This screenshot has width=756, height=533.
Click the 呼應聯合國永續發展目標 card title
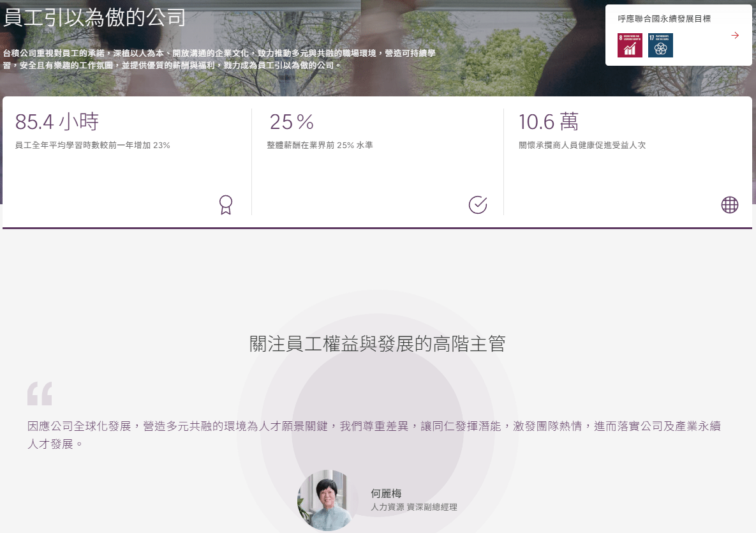pyautogui.click(x=664, y=19)
